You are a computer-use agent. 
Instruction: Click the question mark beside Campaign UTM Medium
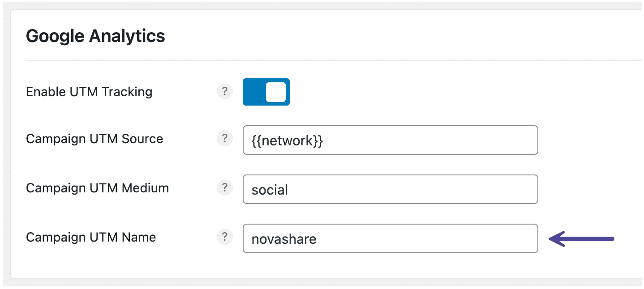[224, 188]
